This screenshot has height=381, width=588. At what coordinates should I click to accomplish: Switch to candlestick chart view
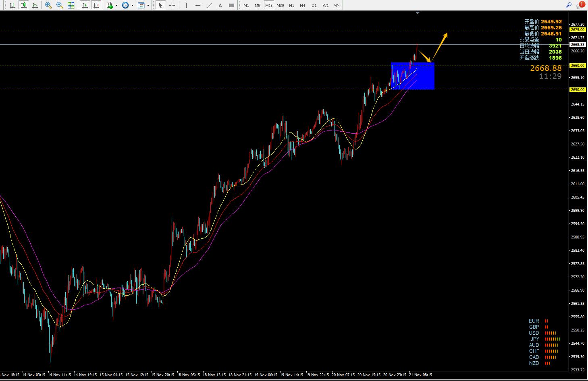[x=24, y=5]
